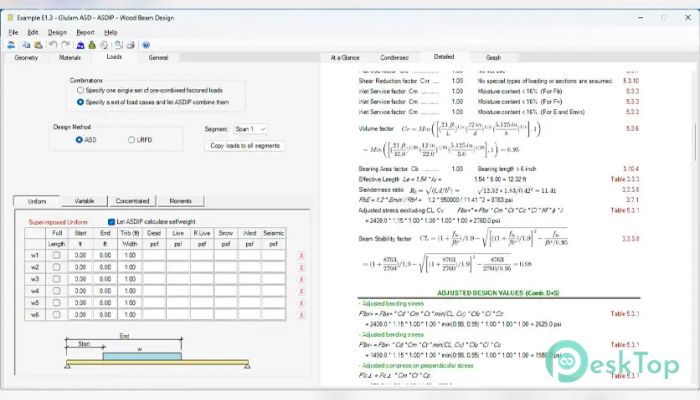Check Full Length box for w2
Viewport: 700px width, 400px height.
pyautogui.click(x=56, y=267)
